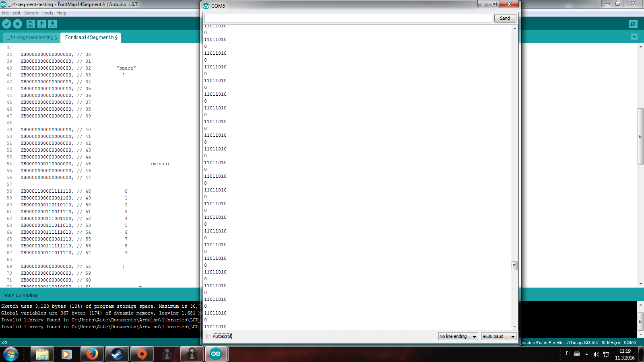
Task: Show hidden tray icons arrow
Action: coord(586,354)
